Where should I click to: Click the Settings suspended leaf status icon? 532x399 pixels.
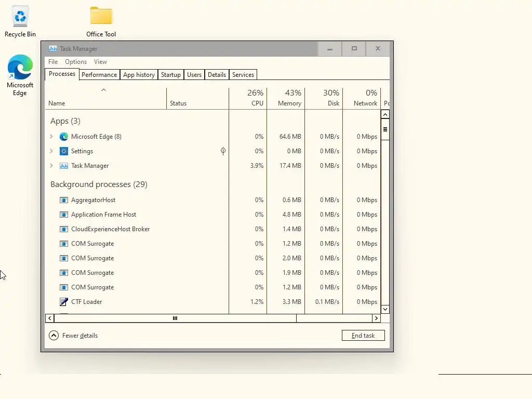(223, 151)
